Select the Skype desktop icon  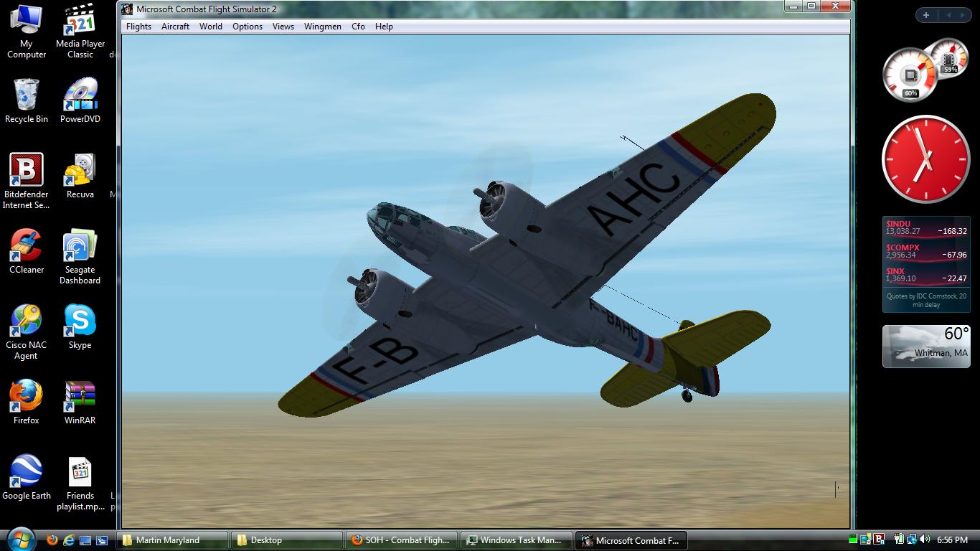point(80,326)
